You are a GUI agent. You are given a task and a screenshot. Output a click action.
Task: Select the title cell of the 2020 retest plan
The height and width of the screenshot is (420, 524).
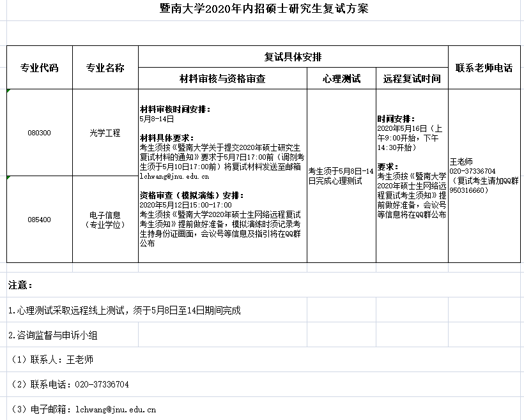coord(263,9)
